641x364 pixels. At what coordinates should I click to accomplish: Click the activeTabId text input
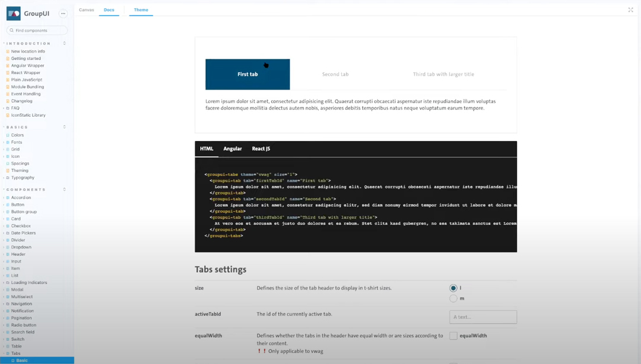click(x=483, y=317)
